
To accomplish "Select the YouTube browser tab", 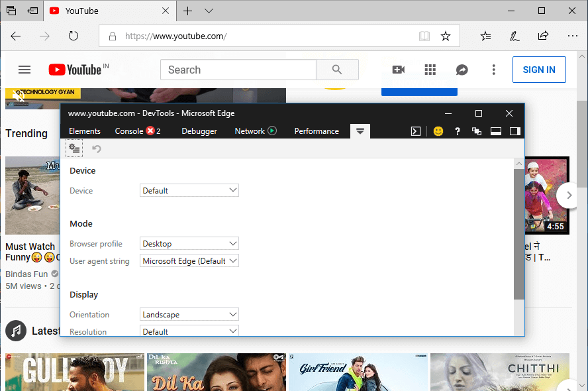I will coord(109,11).
